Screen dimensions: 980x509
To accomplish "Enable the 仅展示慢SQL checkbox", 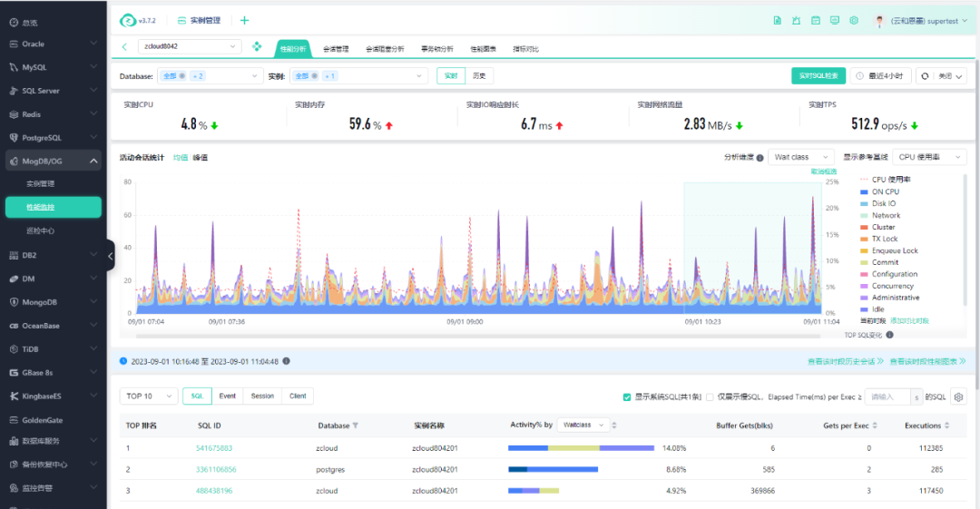I will tap(710, 397).
